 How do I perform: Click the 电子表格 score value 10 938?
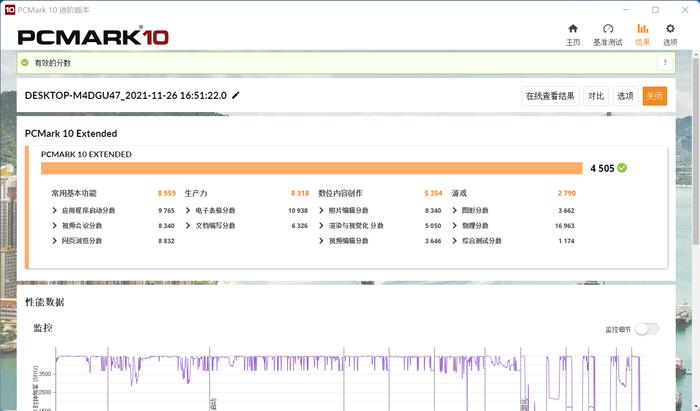coord(298,210)
